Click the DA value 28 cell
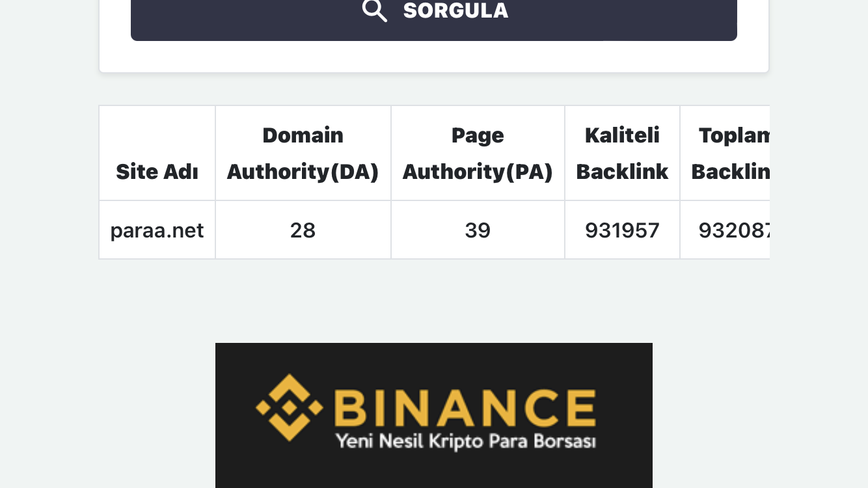Screen dimensions: 868x488 coord(303,230)
